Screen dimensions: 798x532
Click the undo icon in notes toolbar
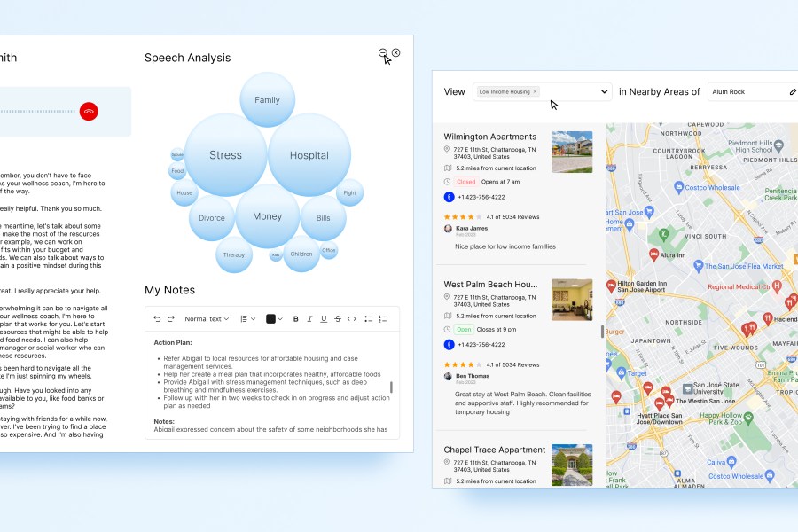(157, 319)
